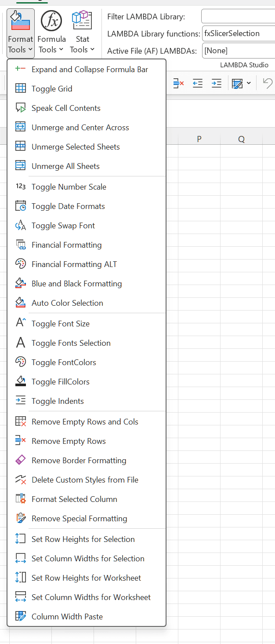Choose Set Column Widths for Selection
Screen dimensions: 275x644
coord(87,559)
